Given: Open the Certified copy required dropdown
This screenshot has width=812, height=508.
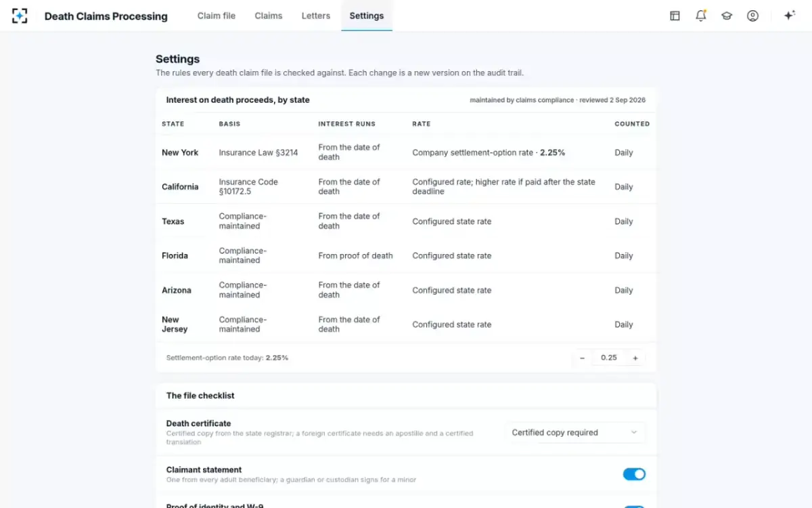Looking at the screenshot, I should (575, 432).
